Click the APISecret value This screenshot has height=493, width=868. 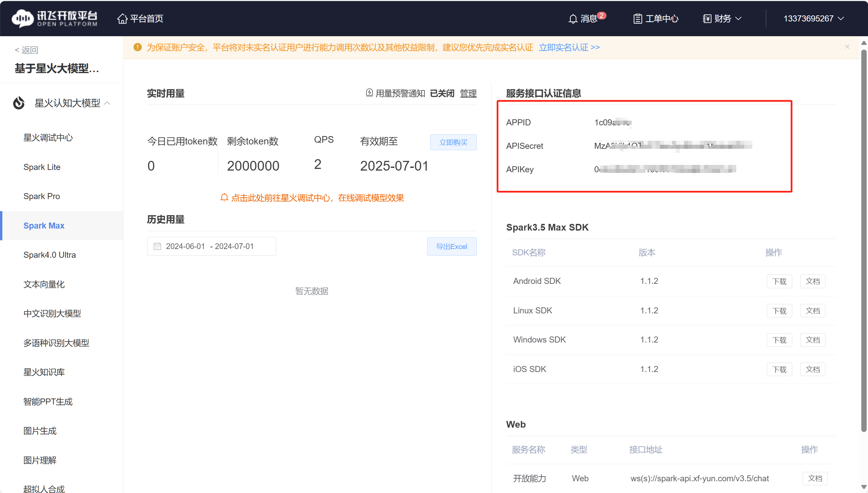tap(673, 146)
